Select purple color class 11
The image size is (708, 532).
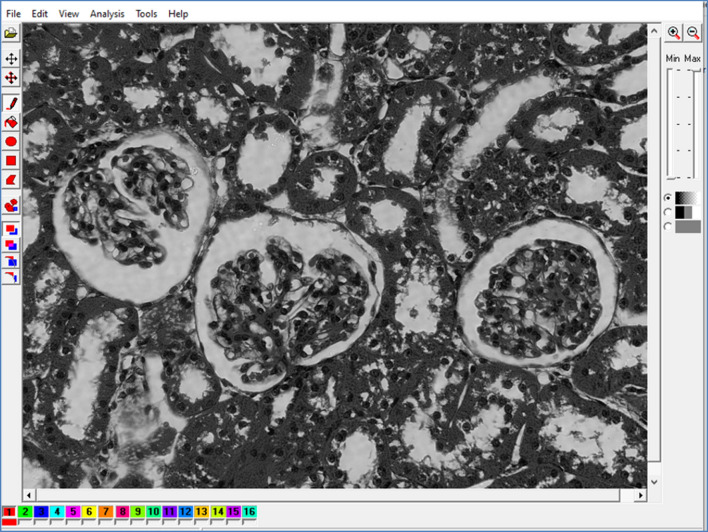click(169, 512)
